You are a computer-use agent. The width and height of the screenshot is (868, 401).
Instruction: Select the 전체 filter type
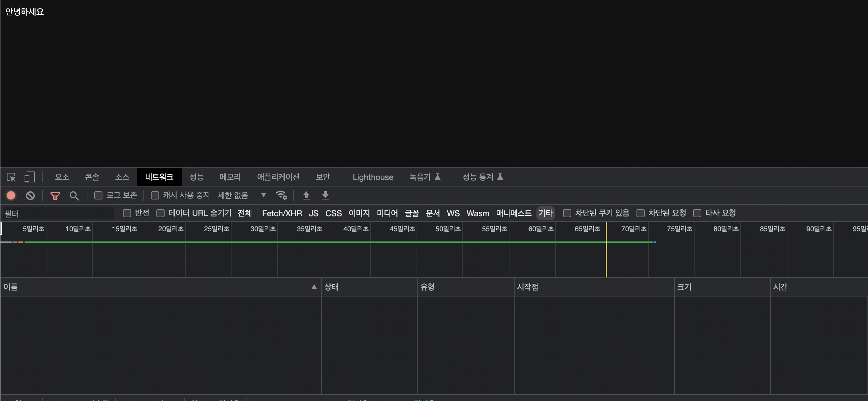(245, 213)
